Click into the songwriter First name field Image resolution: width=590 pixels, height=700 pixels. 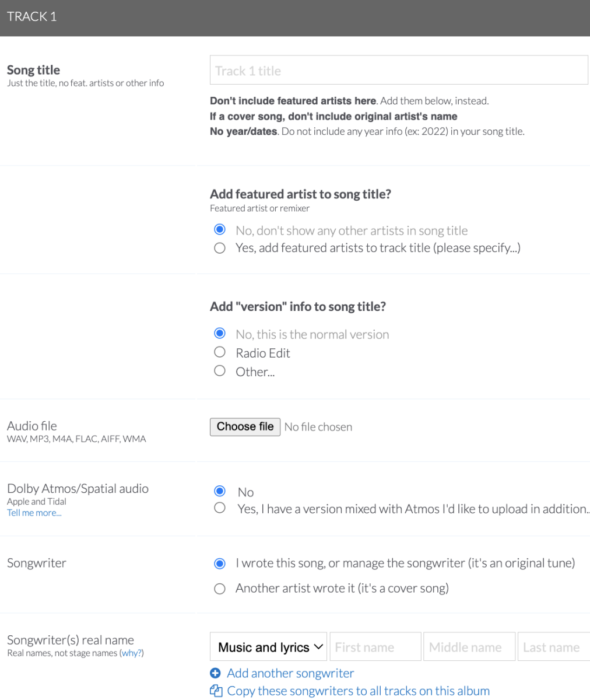[x=375, y=647]
